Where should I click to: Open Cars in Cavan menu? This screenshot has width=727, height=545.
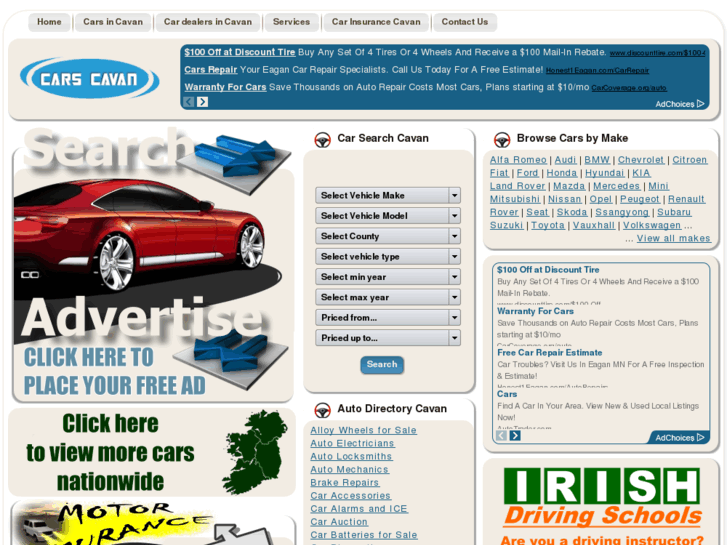(113, 22)
